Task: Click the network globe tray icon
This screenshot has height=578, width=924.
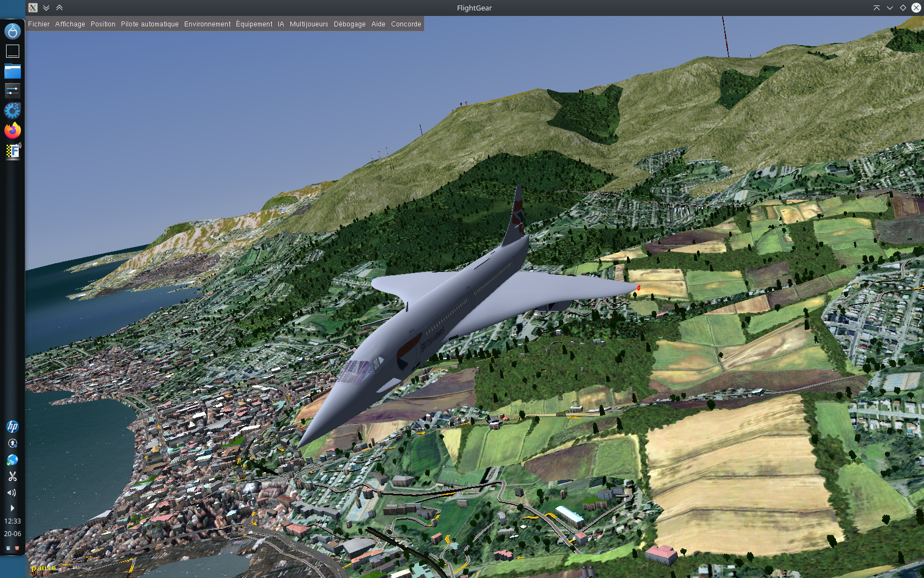Action: tap(13, 460)
